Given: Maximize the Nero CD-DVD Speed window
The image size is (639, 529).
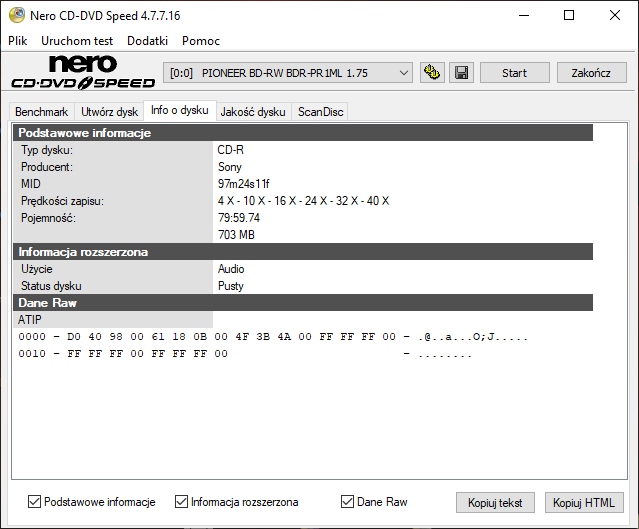Looking at the screenshot, I should (x=569, y=15).
